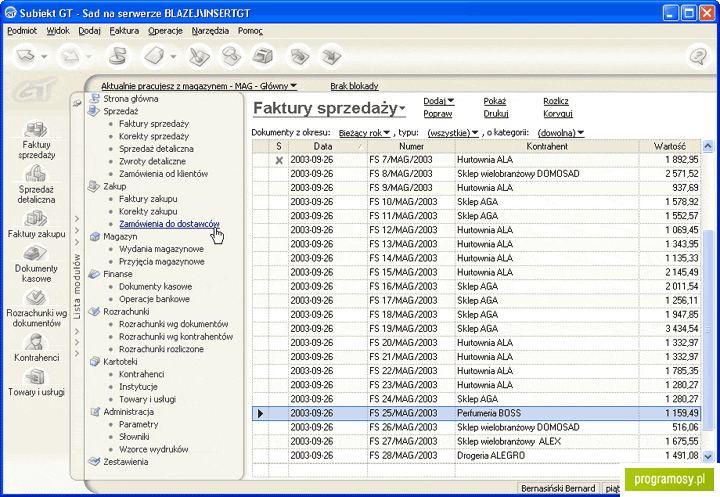The width and height of the screenshot is (720, 497).
Task: Click the pin icon on module list
Action: point(77,103)
